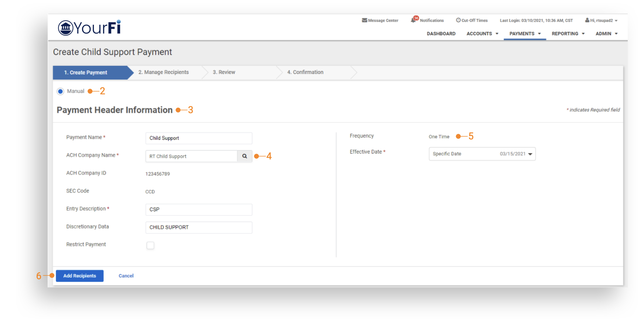
Task: Focus the Discretionary Data field
Action: tap(199, 227)
